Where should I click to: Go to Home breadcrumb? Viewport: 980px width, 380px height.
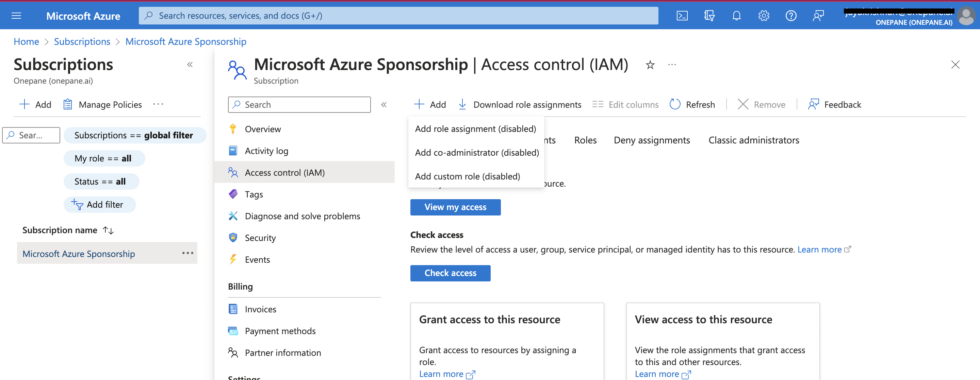point(26,41)
